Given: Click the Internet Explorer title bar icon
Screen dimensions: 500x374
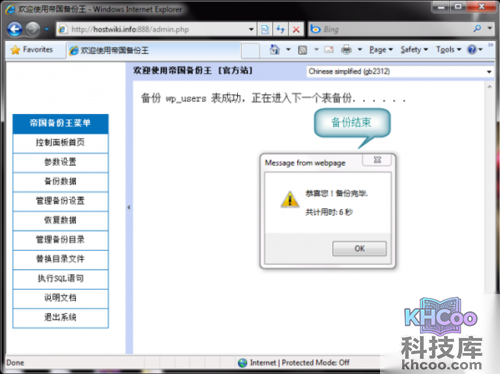Looking at the screenshot, I should 10,9.
